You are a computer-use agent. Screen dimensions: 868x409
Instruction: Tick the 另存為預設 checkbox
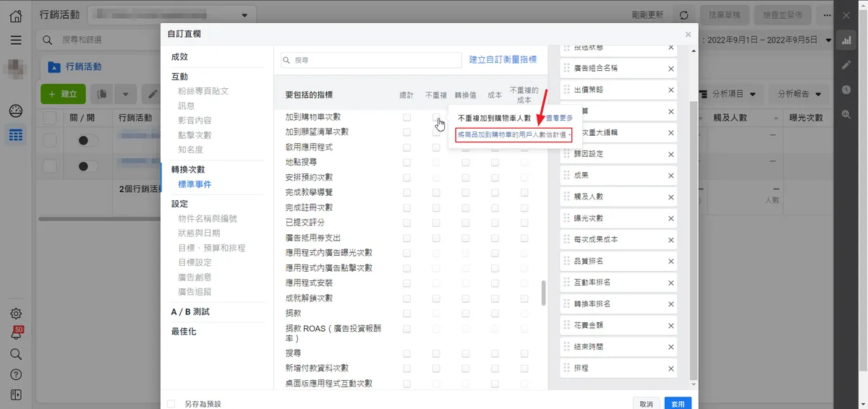point(171,404)
